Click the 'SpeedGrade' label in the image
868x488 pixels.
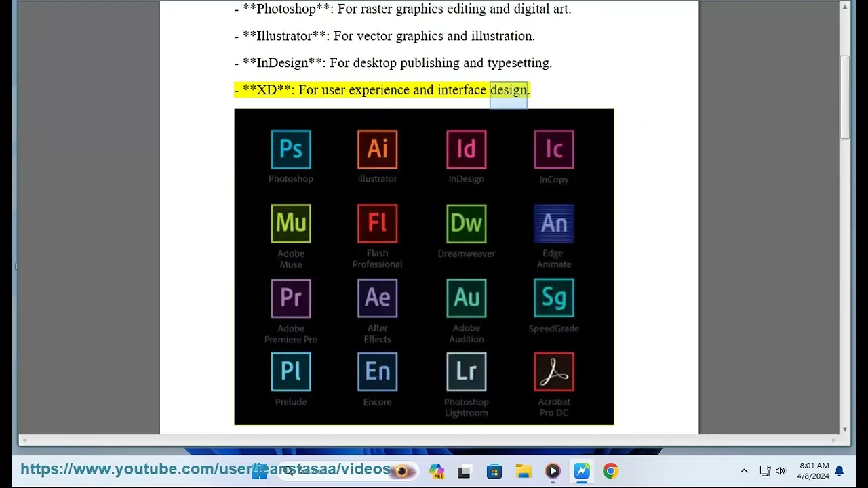click(x=554, y=328)
